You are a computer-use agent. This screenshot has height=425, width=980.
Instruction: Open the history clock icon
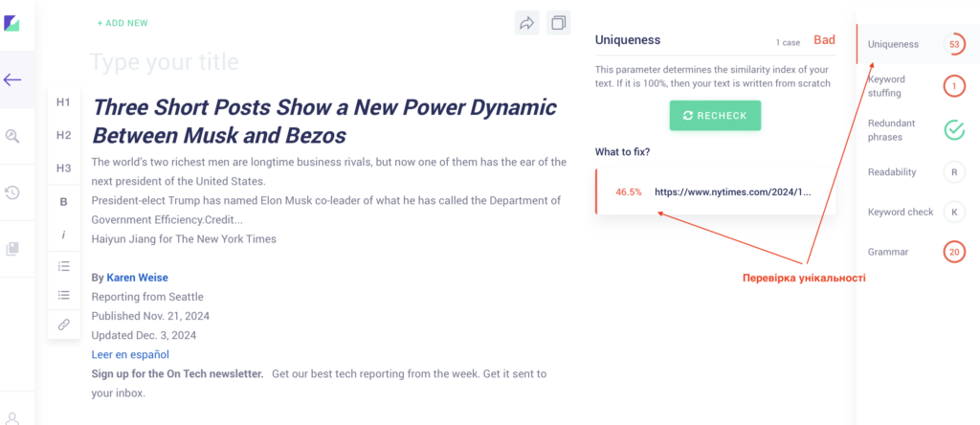[13, 192]
